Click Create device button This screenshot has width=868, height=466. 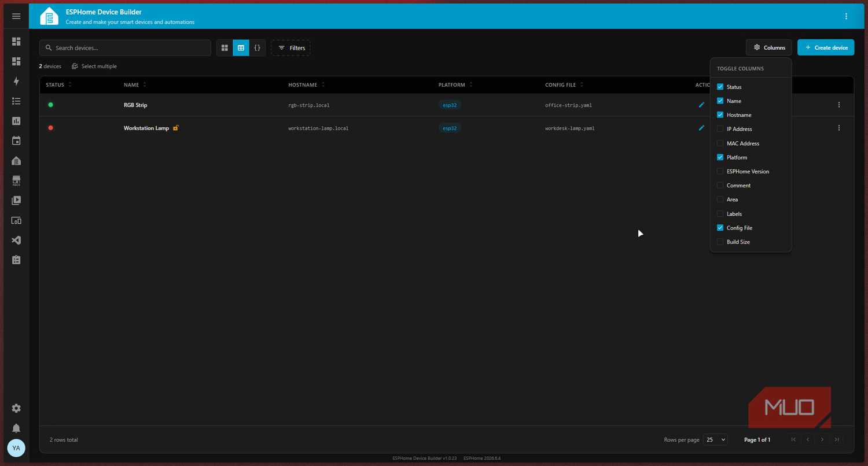pos(826,47)
